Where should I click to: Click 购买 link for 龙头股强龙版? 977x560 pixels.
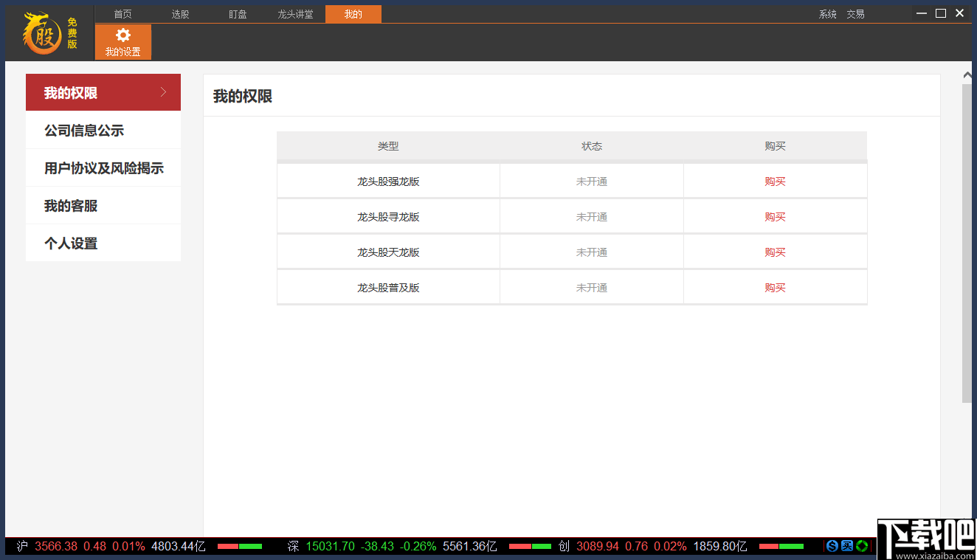click(x=776, y=182)
